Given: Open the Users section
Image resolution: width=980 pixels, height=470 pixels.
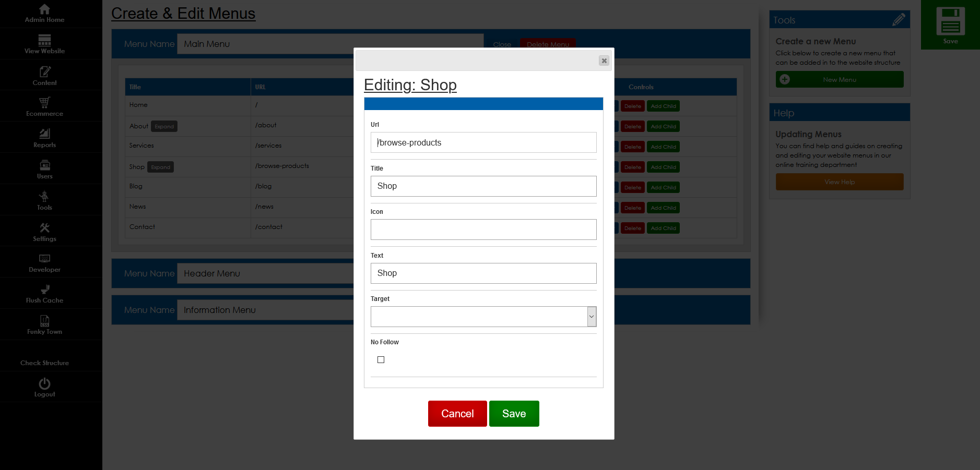Looking at the screenshot, I should (x=45, y=170).
